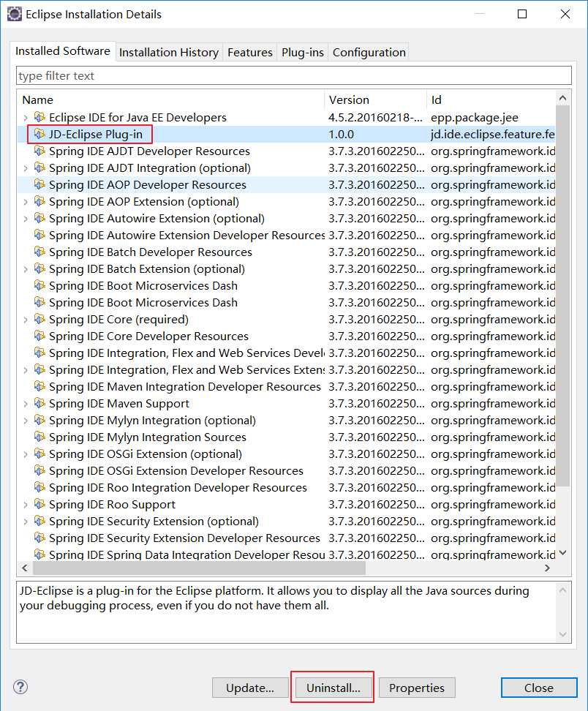
Task: Click the epp.package.jee id cell
Action: click(474, 118)
